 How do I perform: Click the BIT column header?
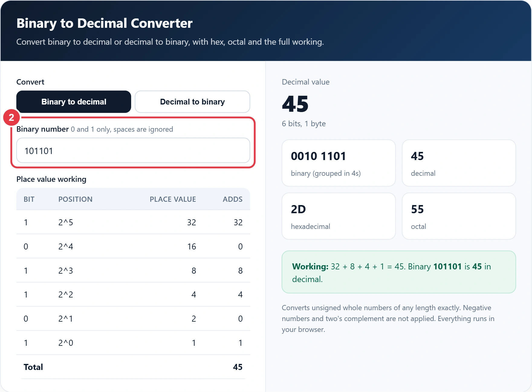29,199
